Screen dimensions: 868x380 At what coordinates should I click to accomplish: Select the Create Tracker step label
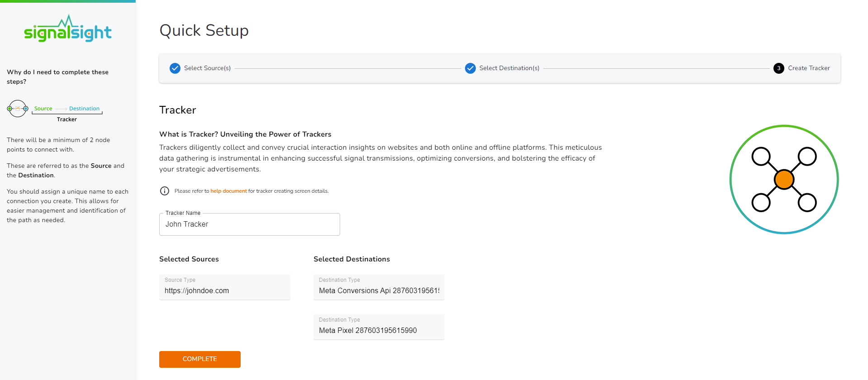[x=809, y=68]
